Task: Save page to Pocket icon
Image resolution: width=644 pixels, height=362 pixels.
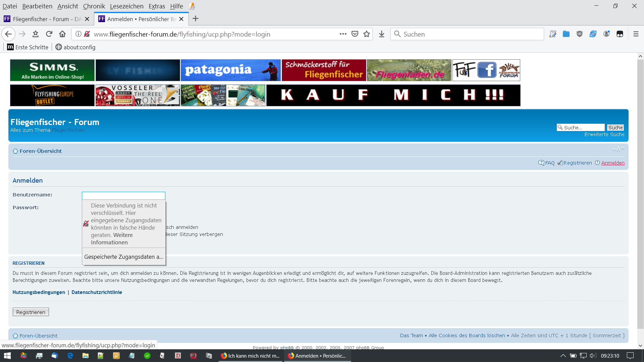Action: point(355,34)
